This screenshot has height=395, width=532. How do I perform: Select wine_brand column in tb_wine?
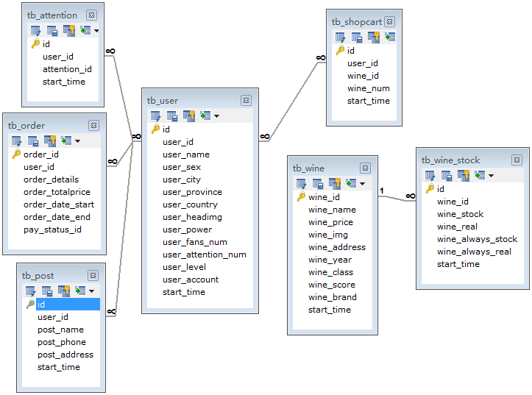pos(333,297)
